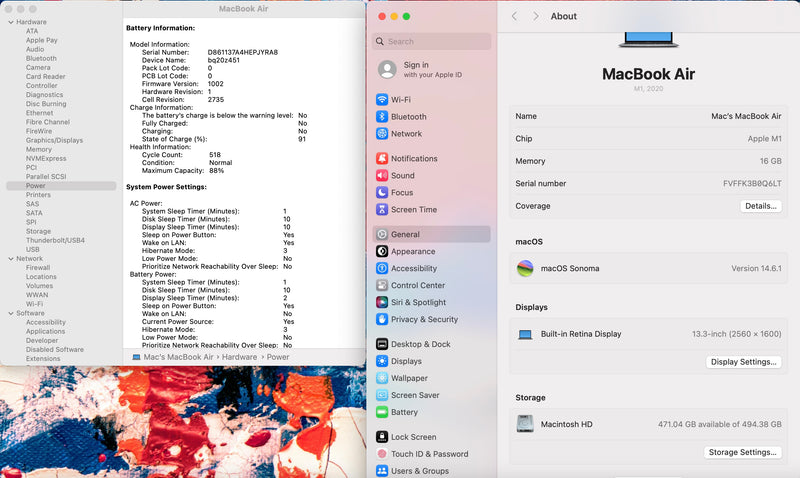Click the Cycle Count value 518
The height and width of the screenshot is (478, 800).
215,155
